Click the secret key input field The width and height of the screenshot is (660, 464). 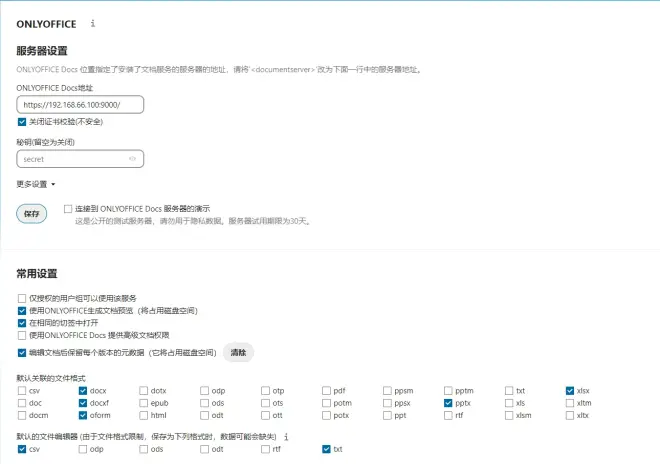80,159
